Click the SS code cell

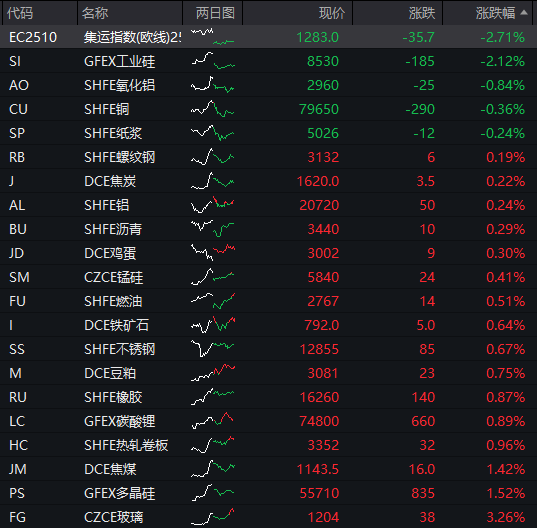coord(17,349)
